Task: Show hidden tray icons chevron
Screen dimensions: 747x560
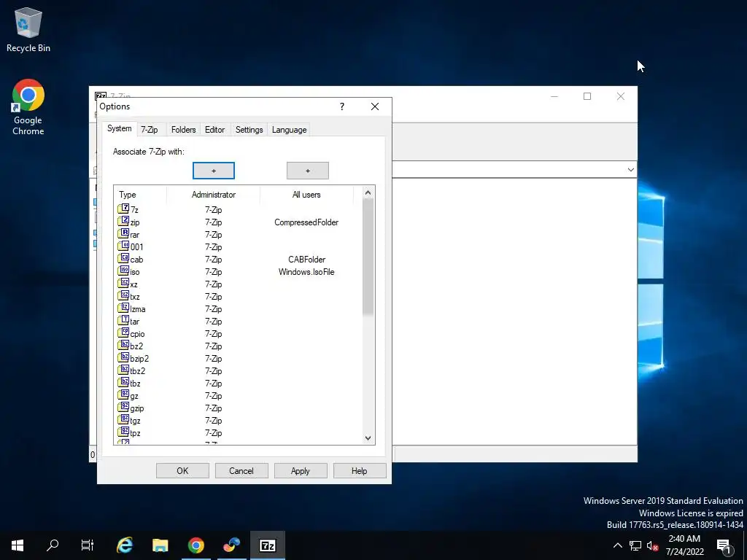Action: [x=617, y=545]
